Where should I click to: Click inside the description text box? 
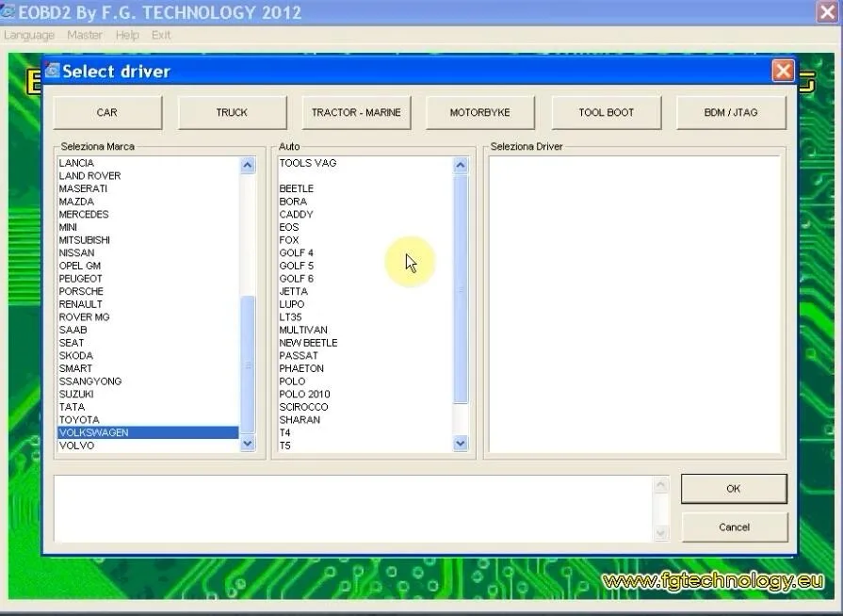pos(353,509)
